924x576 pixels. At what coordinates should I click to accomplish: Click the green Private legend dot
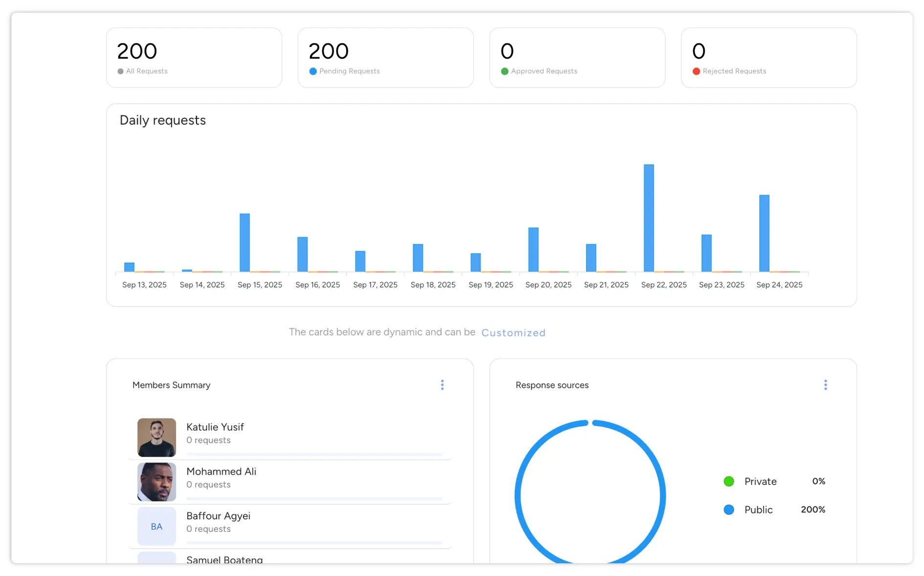pos(728,482)
